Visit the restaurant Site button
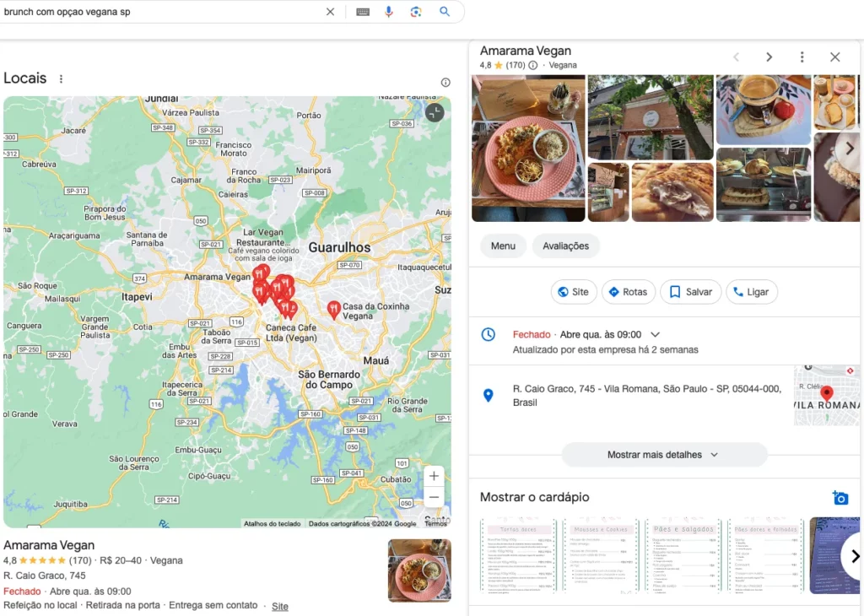864x616 pixels. (573, 292)
